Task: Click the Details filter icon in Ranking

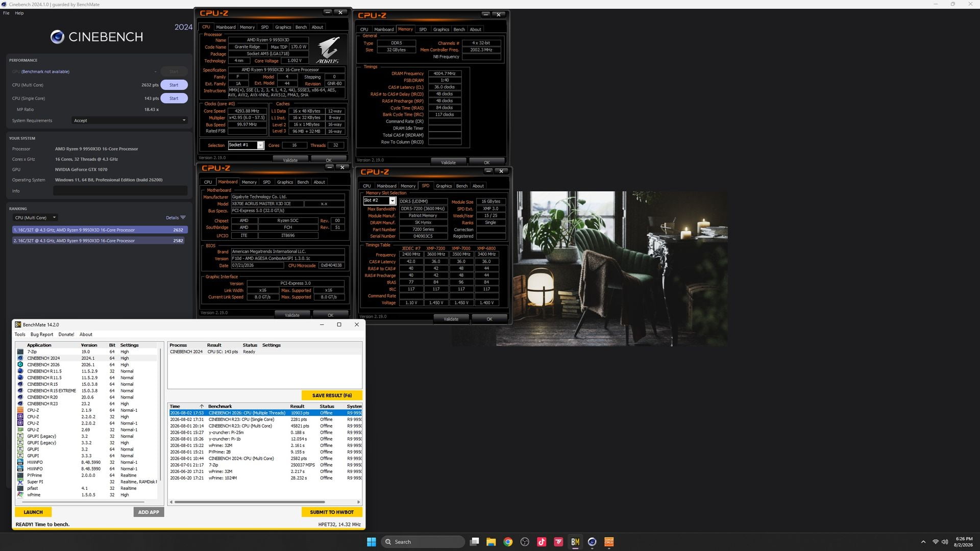Action: (183, 218)
